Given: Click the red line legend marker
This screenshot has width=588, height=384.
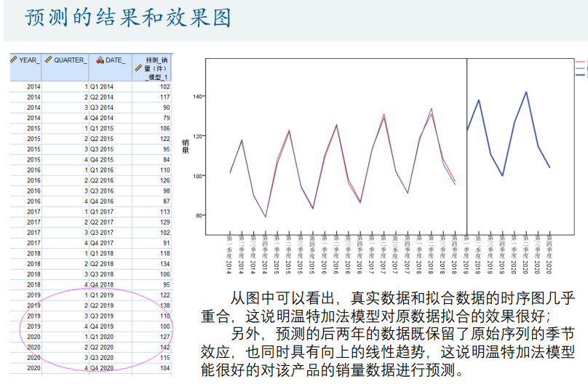Looking at the screenshot, I should point(581,62).
